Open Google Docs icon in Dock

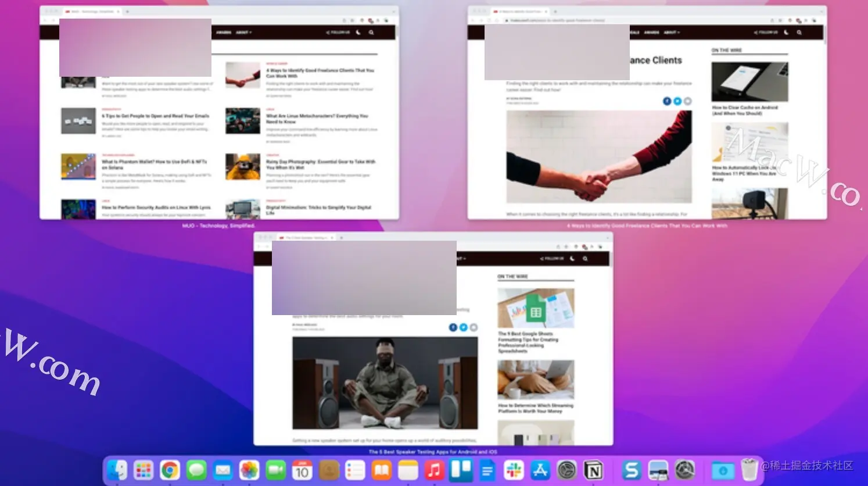tap(487, 470)
